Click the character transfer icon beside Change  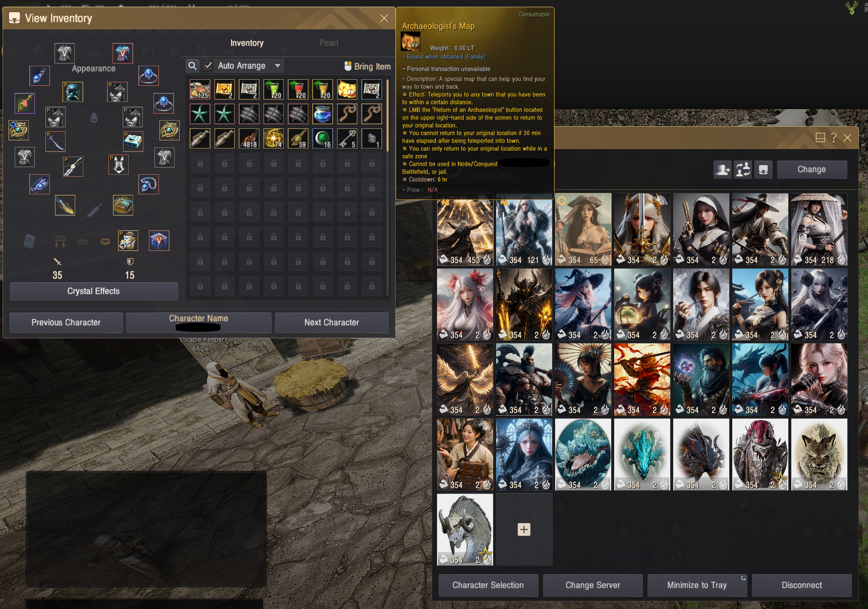pyautogui.click(x=723, y=170)
